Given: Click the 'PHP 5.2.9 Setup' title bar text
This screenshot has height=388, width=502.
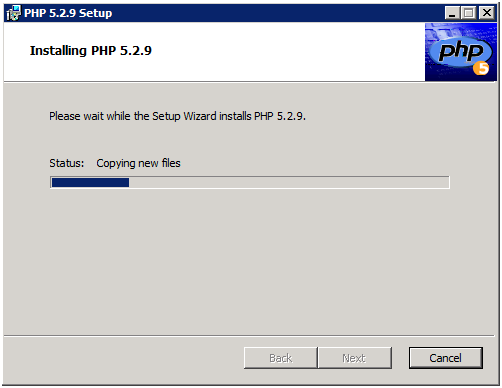Looking at the screenshot, I should pos(68,13).
